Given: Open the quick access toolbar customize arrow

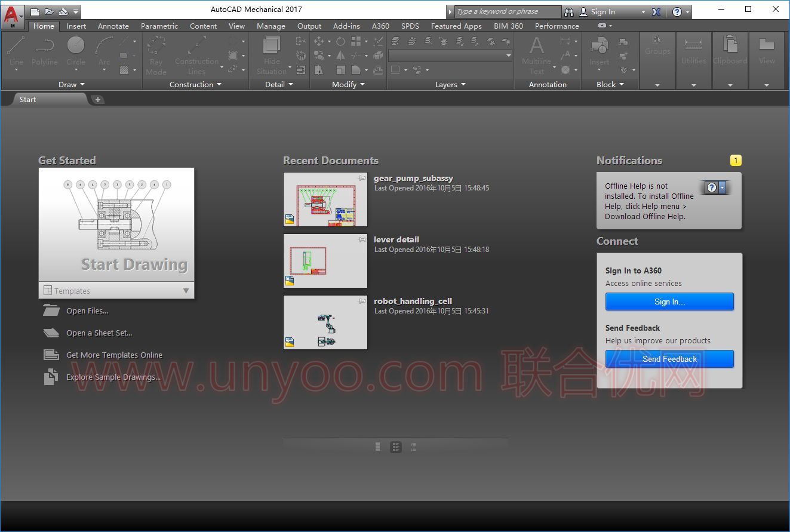Looking at the screenshot, I should click(x=76, y=11).
